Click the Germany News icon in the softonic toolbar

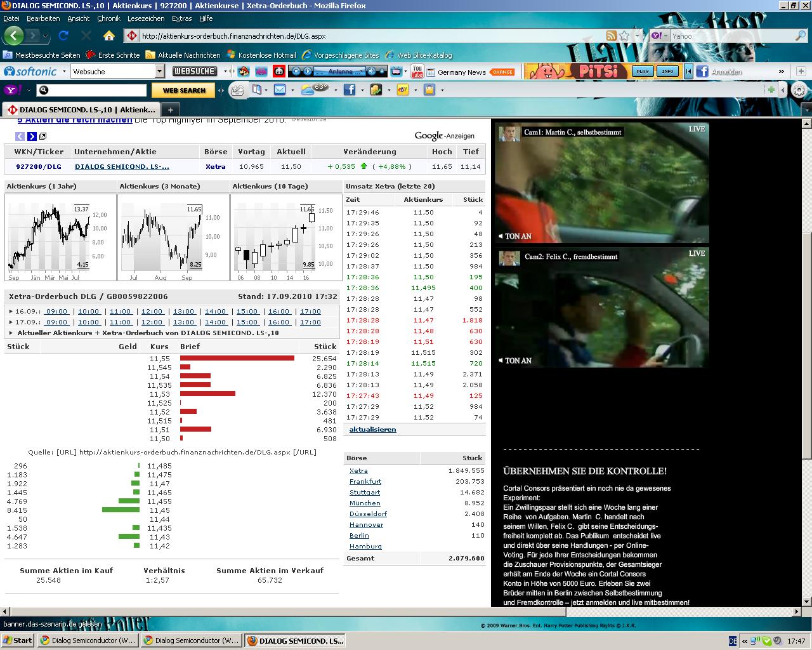pos(431,72)
